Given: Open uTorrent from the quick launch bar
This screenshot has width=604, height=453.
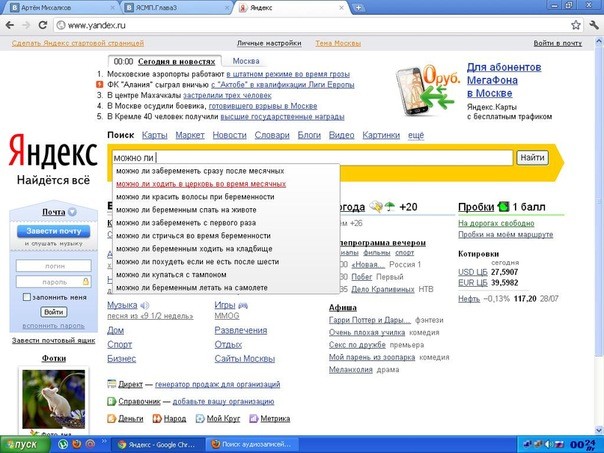Looking at the screenshot, I should (x=63, y=445).
